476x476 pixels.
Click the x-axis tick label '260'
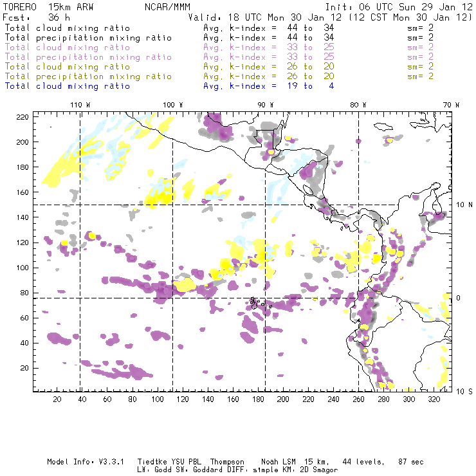click(x=358, y=399)
